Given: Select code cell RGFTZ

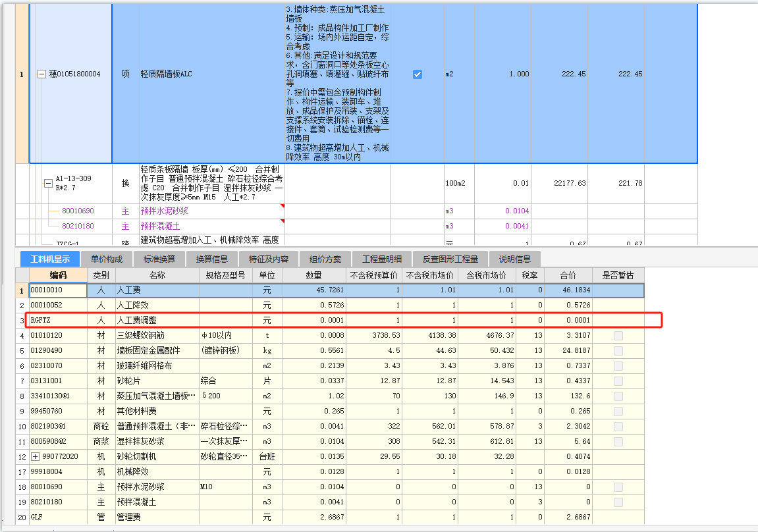Looking at the screenshot, I should click(x=58, y=321).
